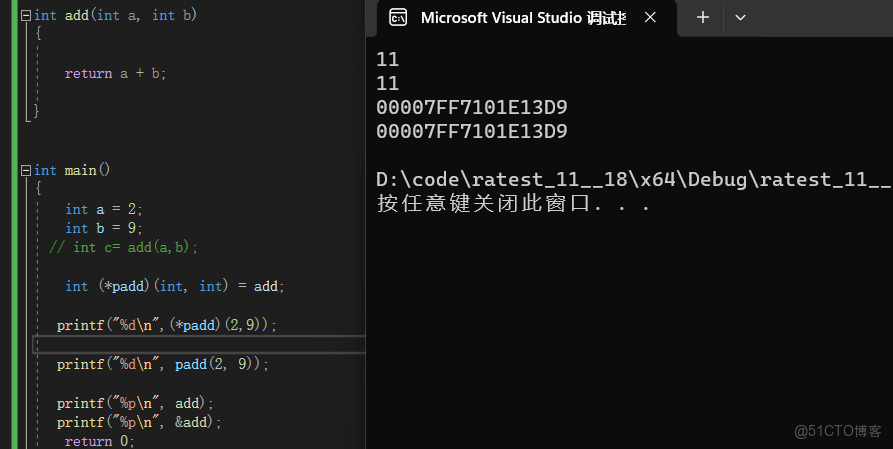Open the terminal profiles dropdown chevron
Viewport: 893px width, 449px height.
[741, 17]
